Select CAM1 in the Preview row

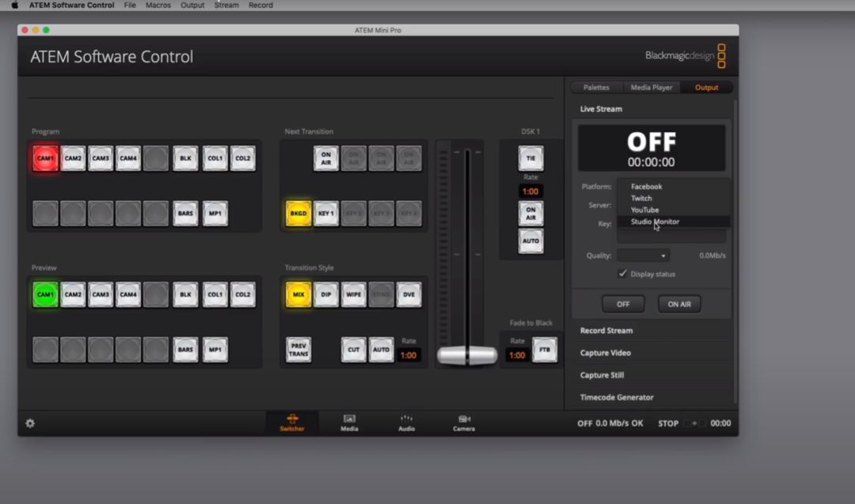point(45,295)
